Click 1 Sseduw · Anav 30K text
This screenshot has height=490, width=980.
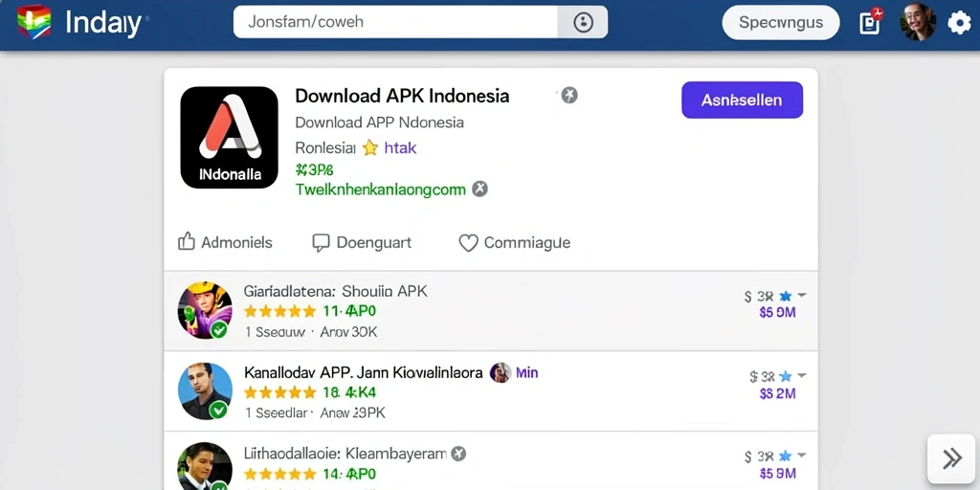(311, 332)
